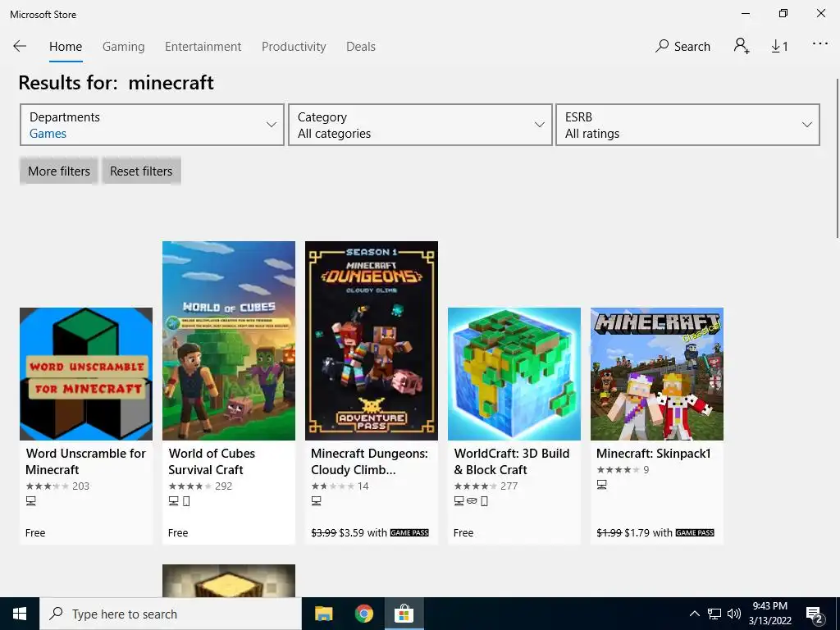840x630 pixels.
Task: Click the PC icon under Minecraft Skinpack1
Action: tap(602, 484)
